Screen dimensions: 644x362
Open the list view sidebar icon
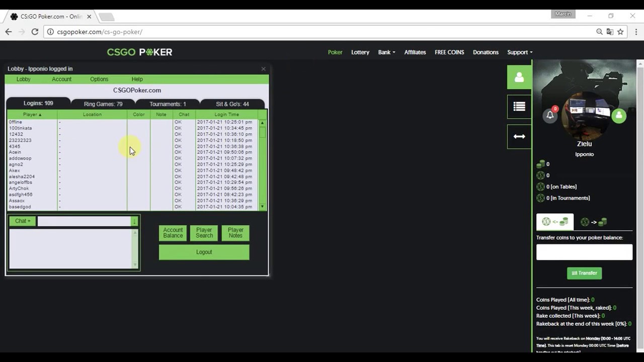pyautogui.click(x=519, y=107)
